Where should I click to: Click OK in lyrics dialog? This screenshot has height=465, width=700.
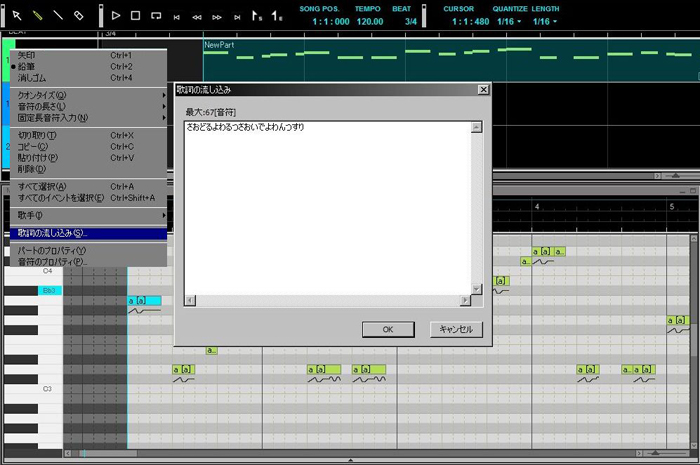coord(387,329)
